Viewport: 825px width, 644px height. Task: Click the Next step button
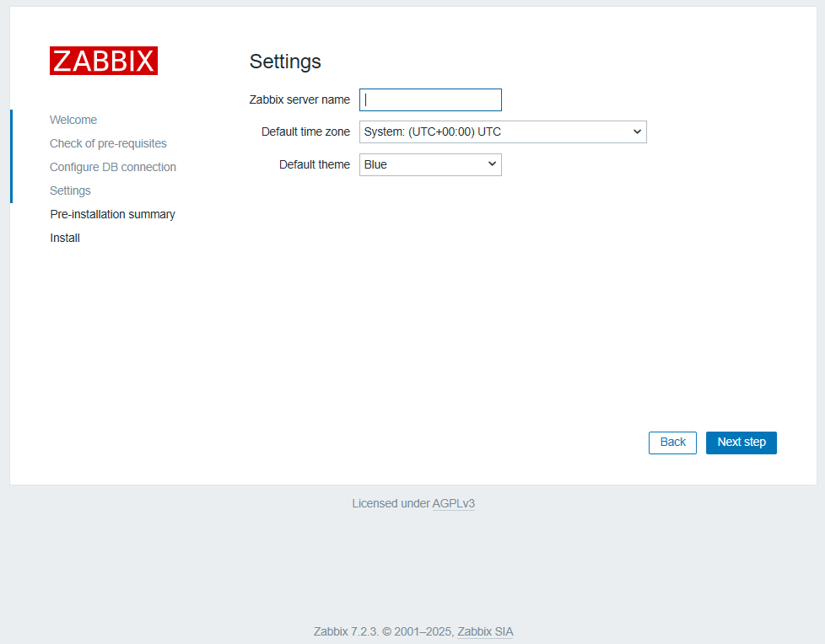(x=741, y=443)
